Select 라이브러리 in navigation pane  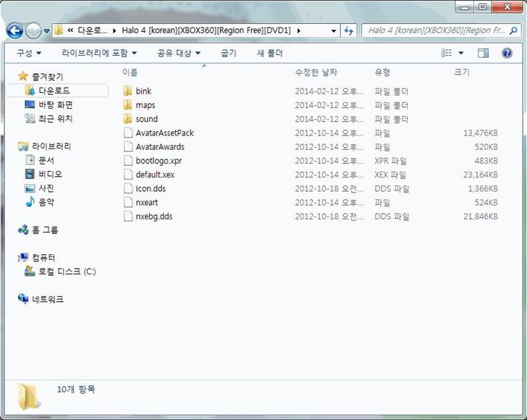[x=51, y=146]
